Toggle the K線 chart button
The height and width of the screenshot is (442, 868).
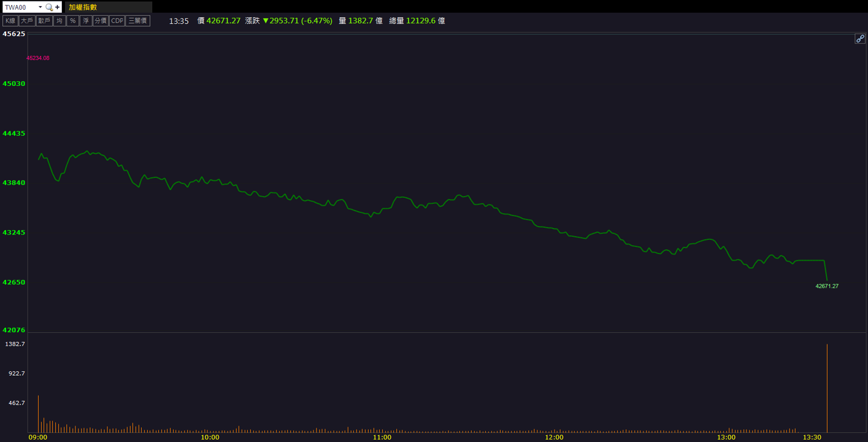coord(10,21)
